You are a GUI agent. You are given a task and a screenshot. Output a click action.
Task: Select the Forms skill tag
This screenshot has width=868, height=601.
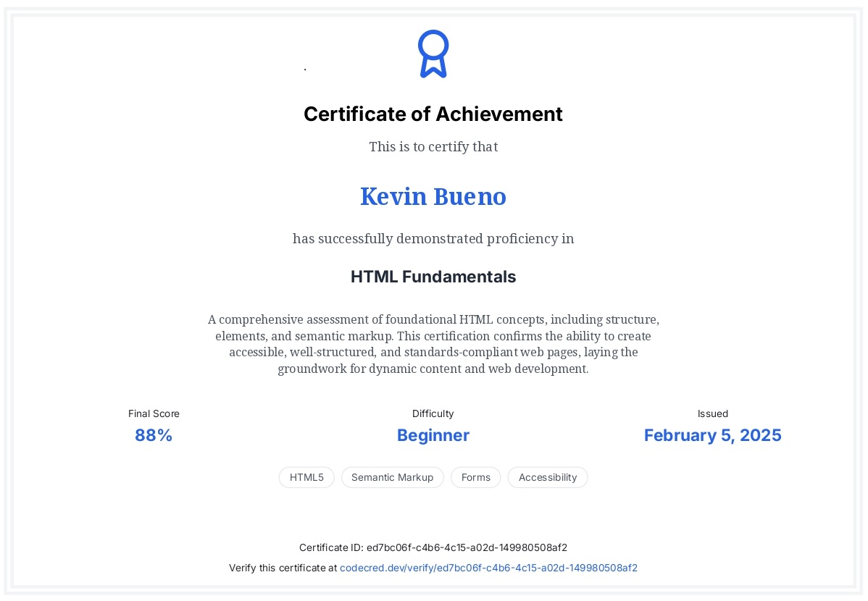click(x=475, y=477)
